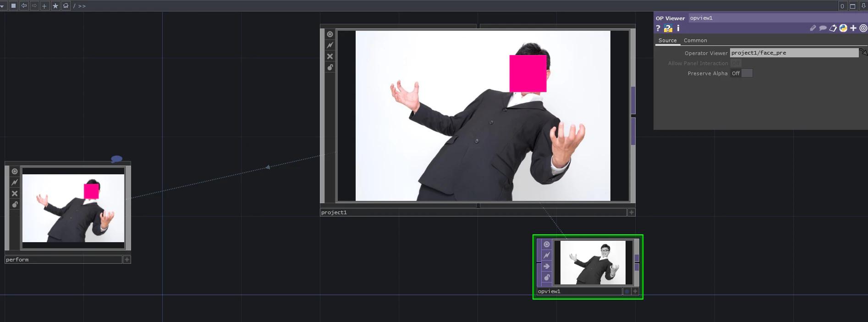Toggle the bypass X flag on perform node
This screenshot has width=868, height=322.
(x=15, y=194)
